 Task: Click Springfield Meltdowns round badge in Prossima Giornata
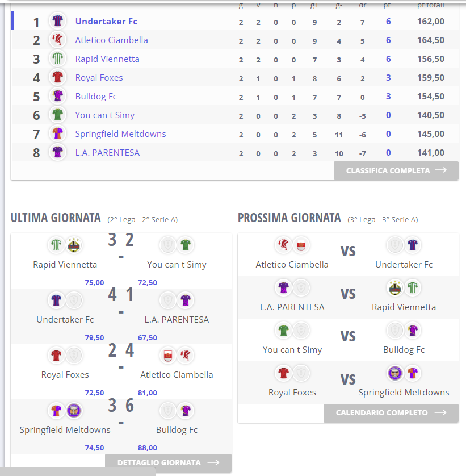395,373
